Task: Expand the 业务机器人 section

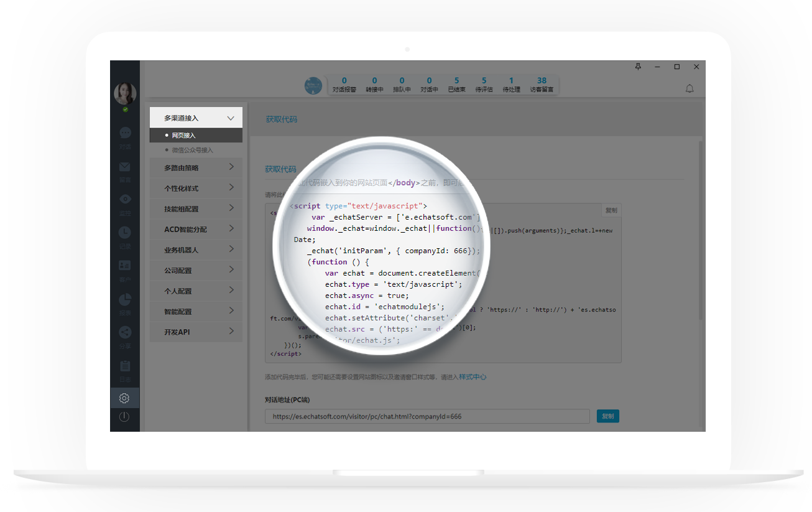Action: (x=196, y=250)
